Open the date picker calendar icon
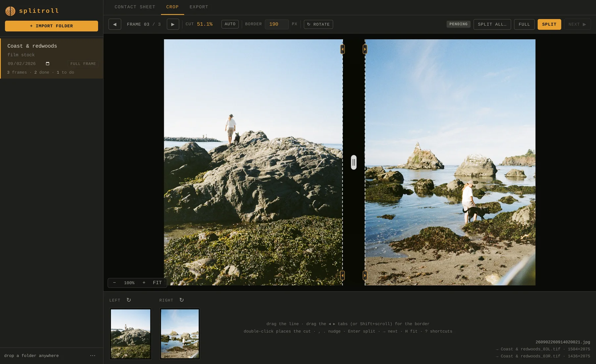The height and width of the screenshot is (364, 596). pos(48,64)
